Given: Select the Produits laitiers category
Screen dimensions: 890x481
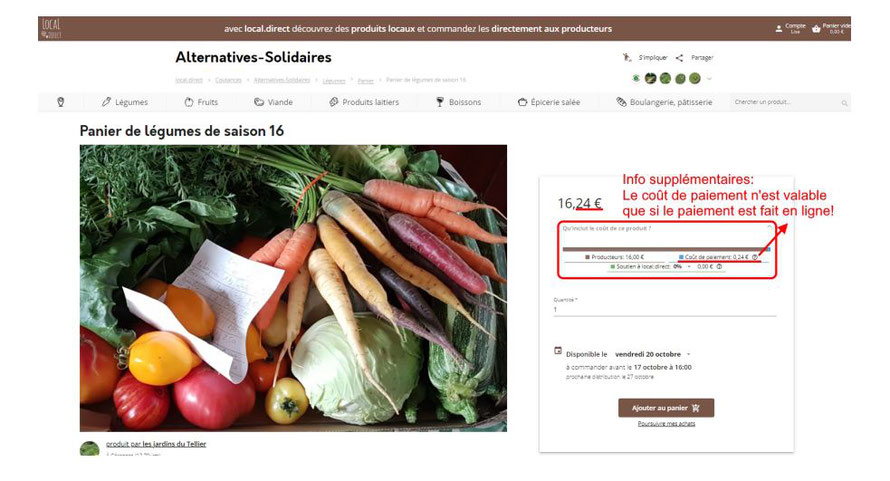Looking at the screenshot, I should (x=364, y=102).
